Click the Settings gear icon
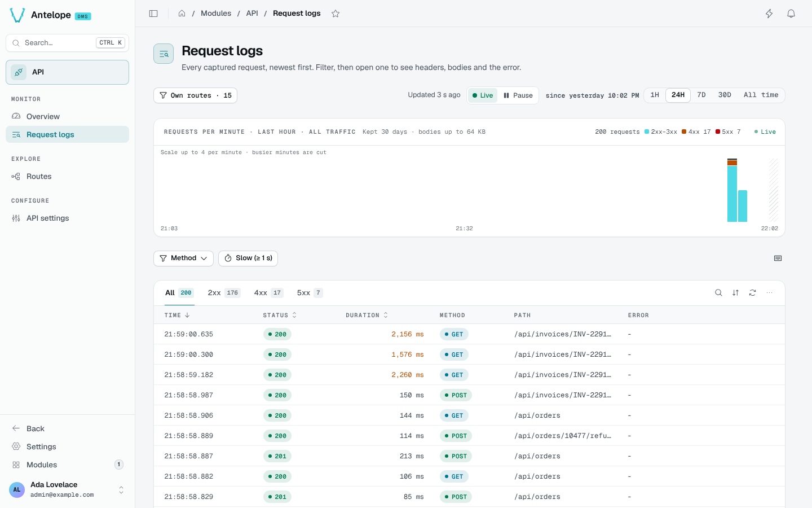This screenshot has width=812, height=508. coord(16,446)
